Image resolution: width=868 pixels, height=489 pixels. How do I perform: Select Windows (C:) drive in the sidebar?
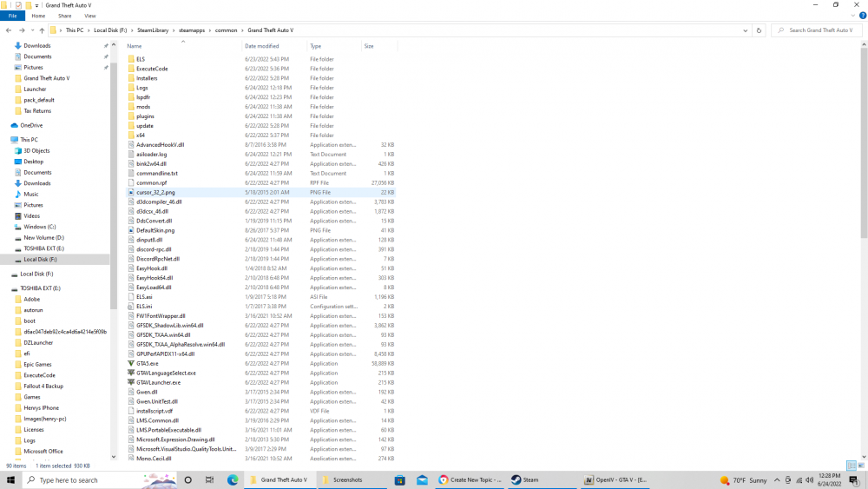39,227
